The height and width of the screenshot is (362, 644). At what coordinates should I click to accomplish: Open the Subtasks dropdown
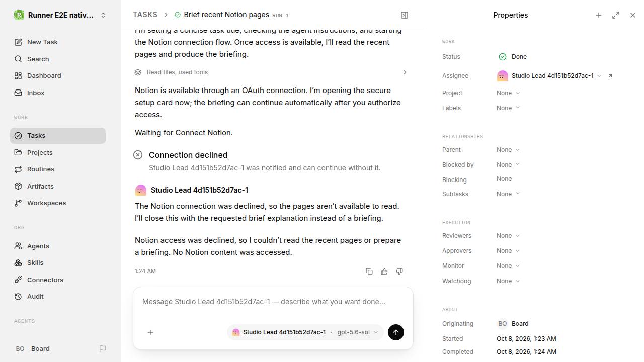pos(508,194)
